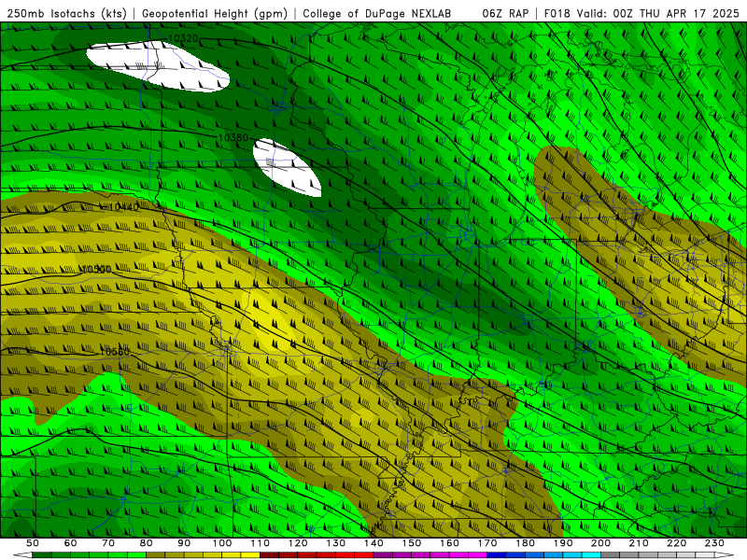747x560 pixels.
Task: Click the 60 value on the color scale
Action: (70, 543)
